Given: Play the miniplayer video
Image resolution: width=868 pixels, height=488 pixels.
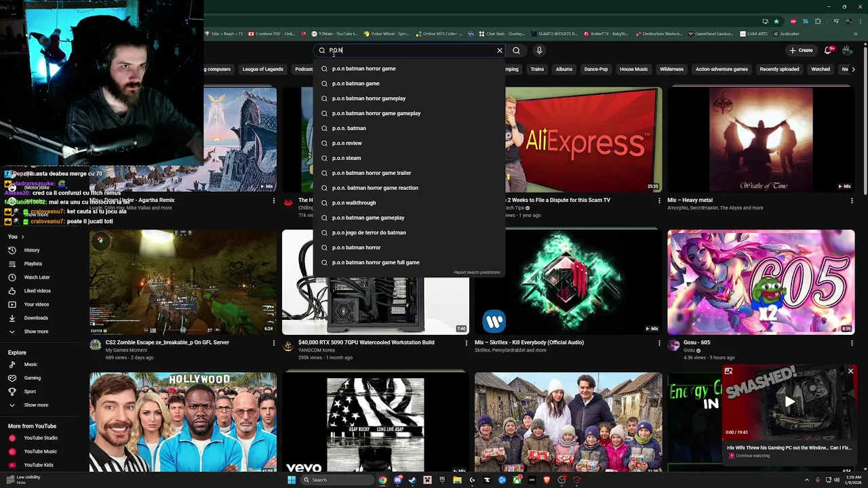Looking at the screenshot, I should click(789, 402).
